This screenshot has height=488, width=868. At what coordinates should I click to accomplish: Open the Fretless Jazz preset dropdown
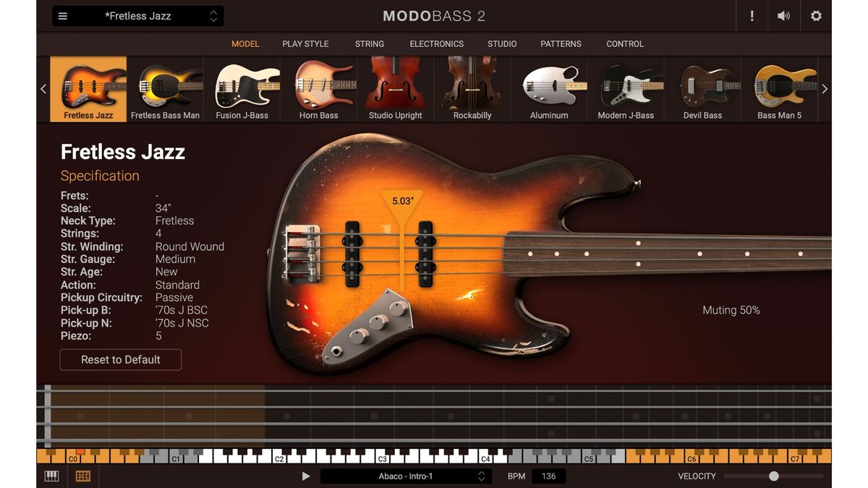(x=138, y=16)
